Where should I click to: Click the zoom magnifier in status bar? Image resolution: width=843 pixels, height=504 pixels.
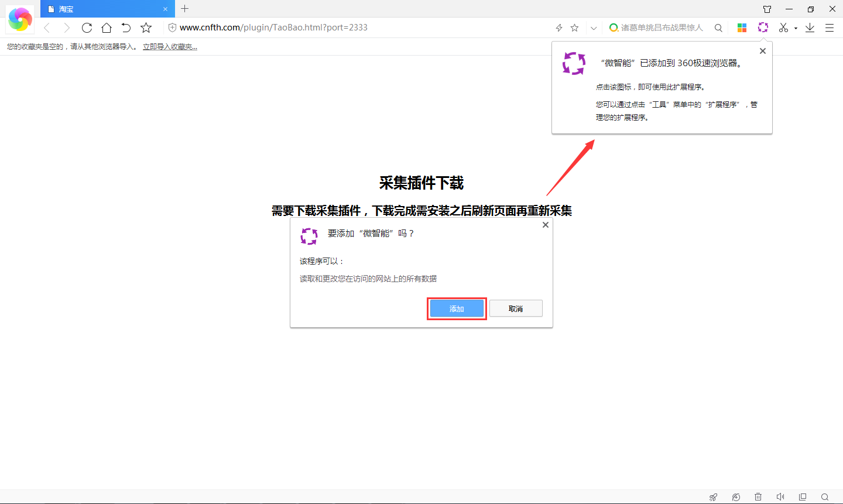[825, 497]
